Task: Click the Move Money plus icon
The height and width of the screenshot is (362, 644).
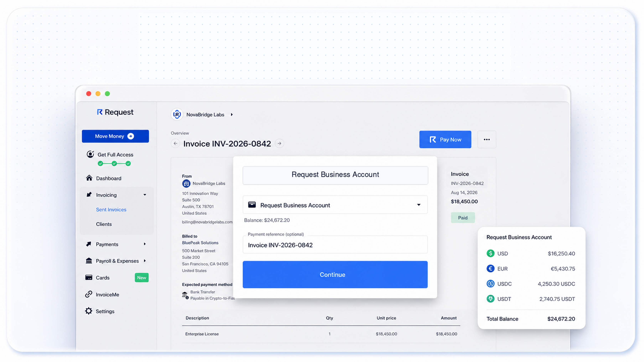Action: (131, 136)
